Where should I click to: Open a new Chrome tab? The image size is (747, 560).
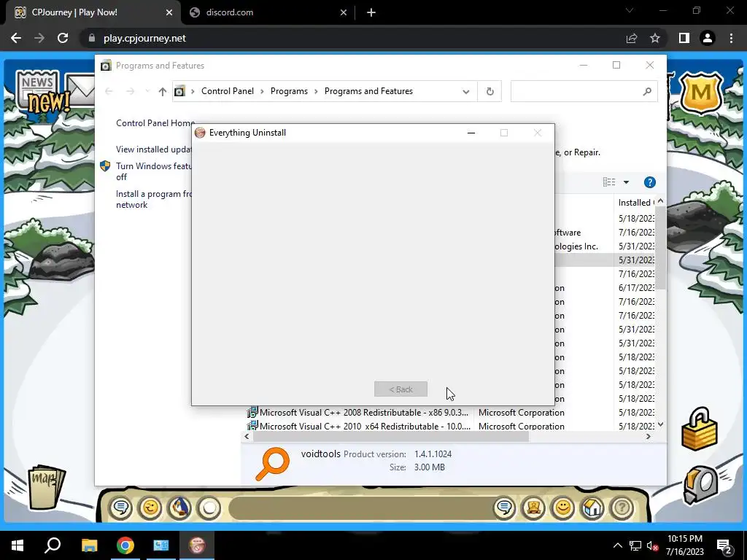tap(371, 12)
